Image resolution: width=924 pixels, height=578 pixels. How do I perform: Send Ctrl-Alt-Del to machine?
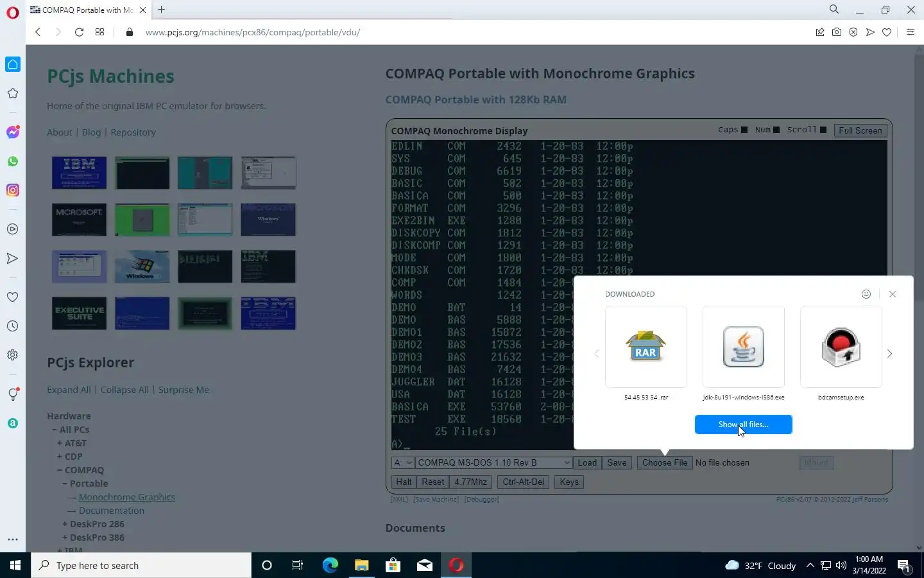click(524, 482)
